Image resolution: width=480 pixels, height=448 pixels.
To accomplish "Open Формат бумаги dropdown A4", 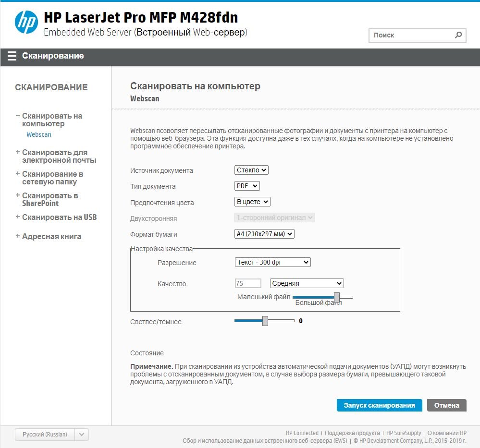I will (x=264, y=234).
